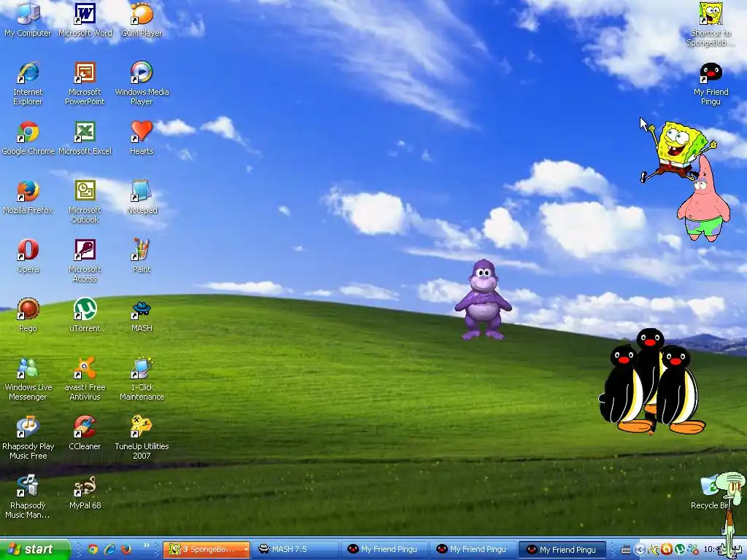747x560 pixels.
Task: Launch Chrome from the Quick Launch bar
Action: point(93,549)
